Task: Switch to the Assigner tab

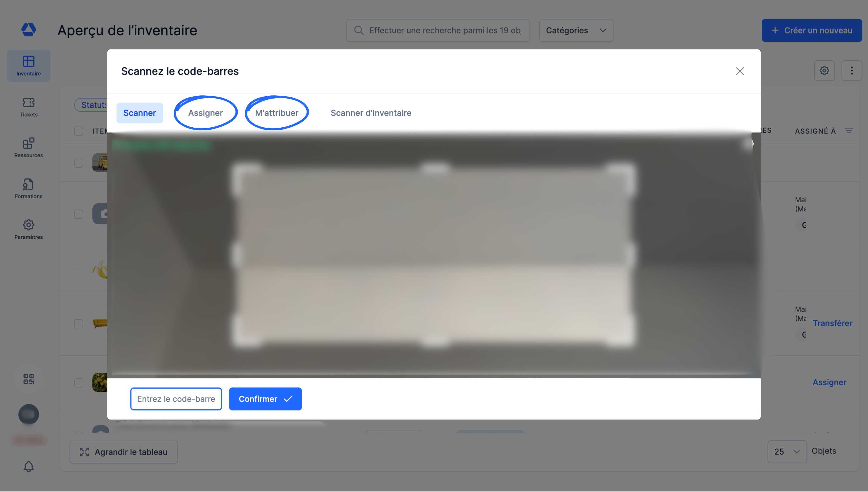Action: tap(205, 113)
